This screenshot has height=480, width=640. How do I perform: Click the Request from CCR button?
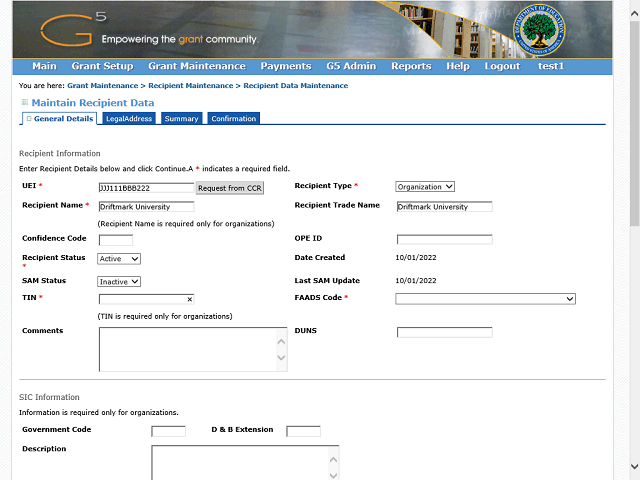pyautogui.click(x=230, y=188)
